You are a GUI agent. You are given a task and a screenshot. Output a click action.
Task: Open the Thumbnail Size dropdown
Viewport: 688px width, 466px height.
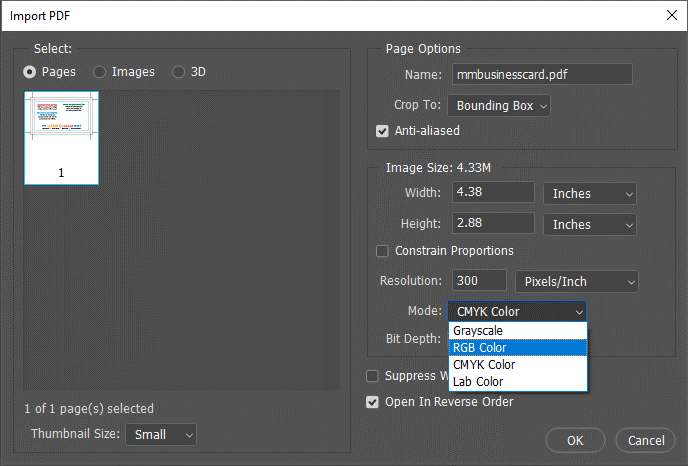click(160, 434)
